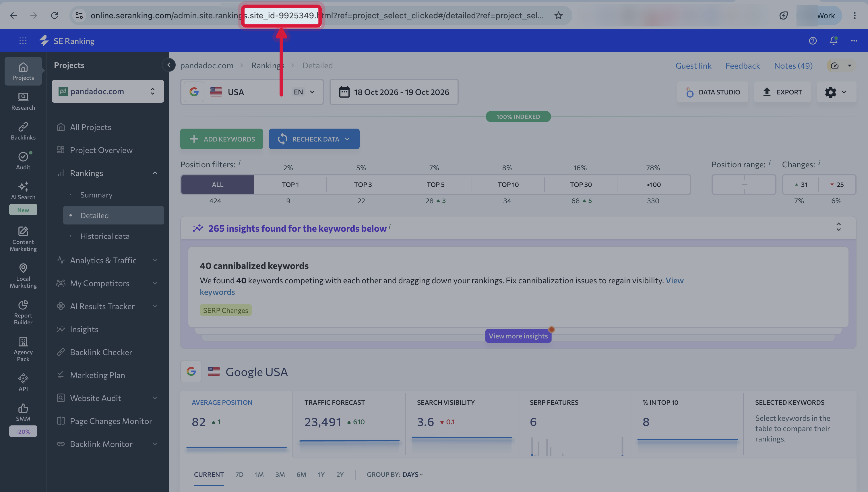Open the help question mark icon
Image resolution: width=868 pixels, height=492 pixels.
(x=813, y=41)
